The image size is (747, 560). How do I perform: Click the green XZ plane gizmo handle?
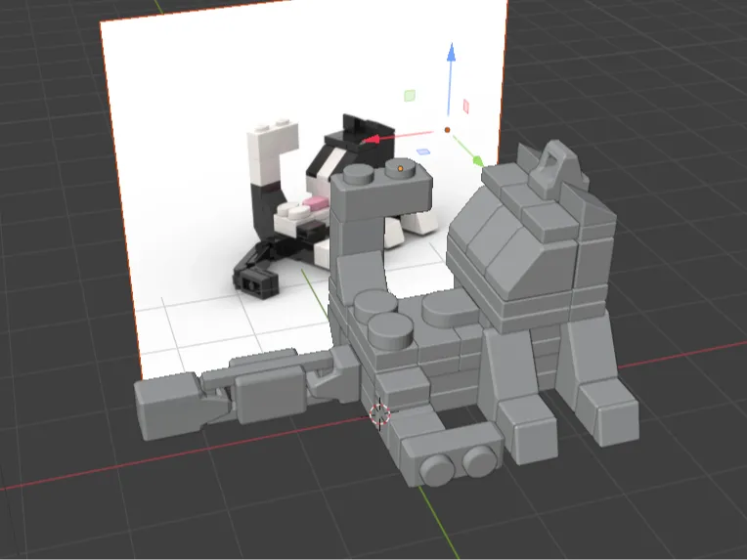point(410,96)
